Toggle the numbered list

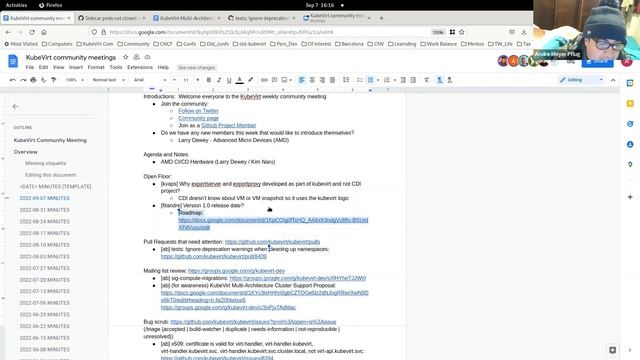[x=387, y=80]
